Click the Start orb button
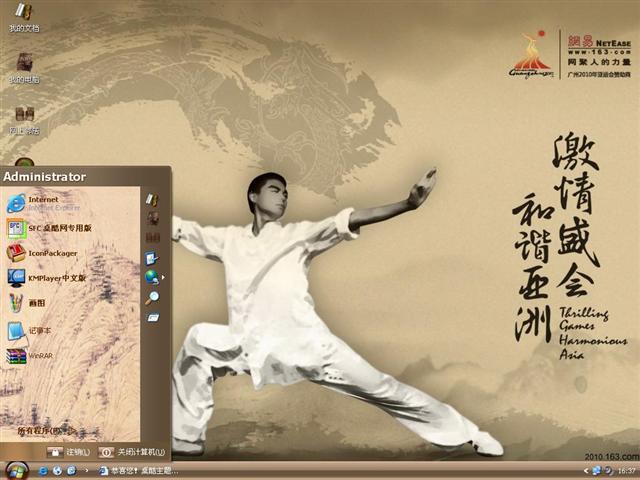This screenshot has width=640, height=480. pos(16,471)
